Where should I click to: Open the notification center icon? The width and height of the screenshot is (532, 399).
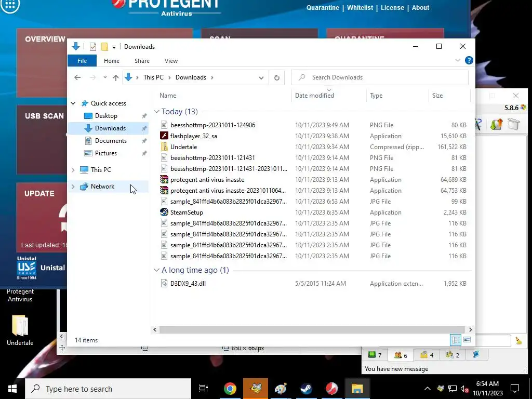tap(515, 389)
